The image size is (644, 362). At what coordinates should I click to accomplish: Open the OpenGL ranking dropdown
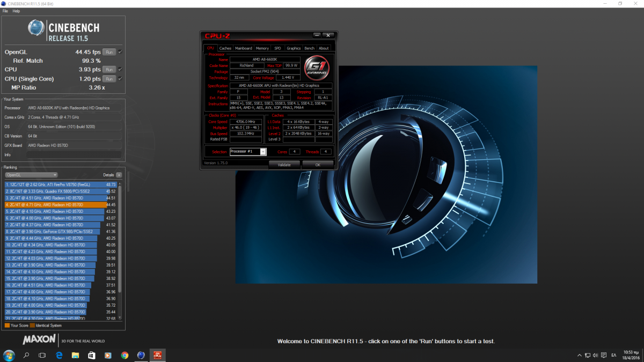tap(31, 175)
